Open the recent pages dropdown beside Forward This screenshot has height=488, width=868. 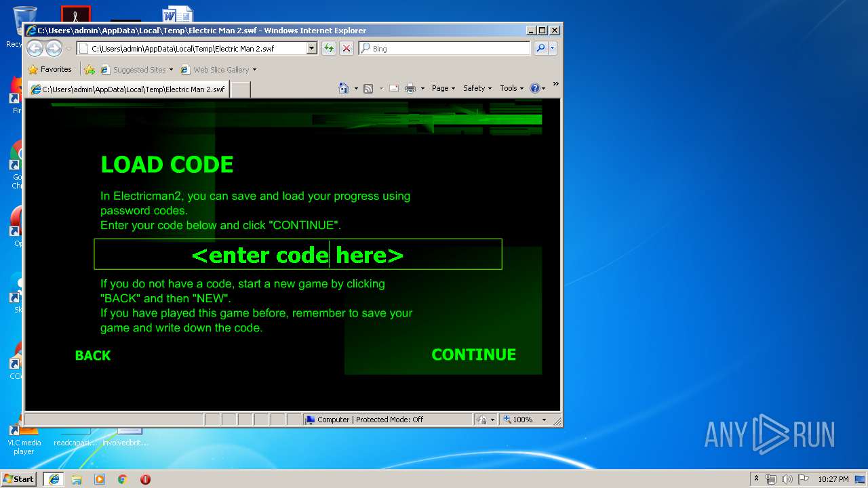pos(68,49)
